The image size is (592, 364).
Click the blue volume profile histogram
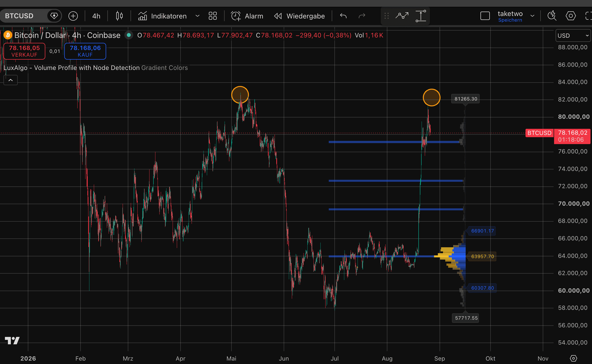[460, 256]
